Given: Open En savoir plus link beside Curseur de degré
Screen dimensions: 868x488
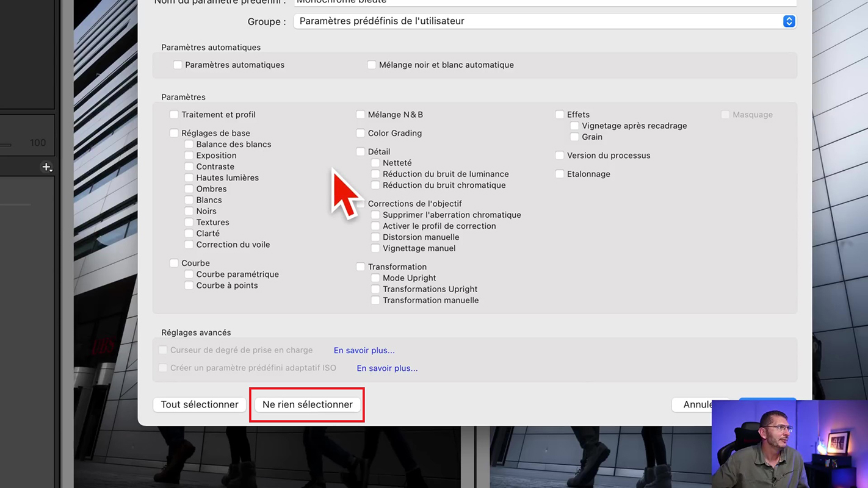Looking at the screenshot, I should point(364,350).
